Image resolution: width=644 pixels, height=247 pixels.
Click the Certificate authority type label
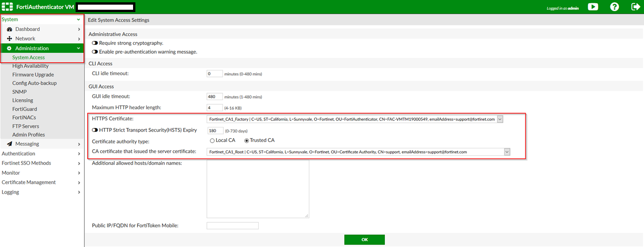121,141
